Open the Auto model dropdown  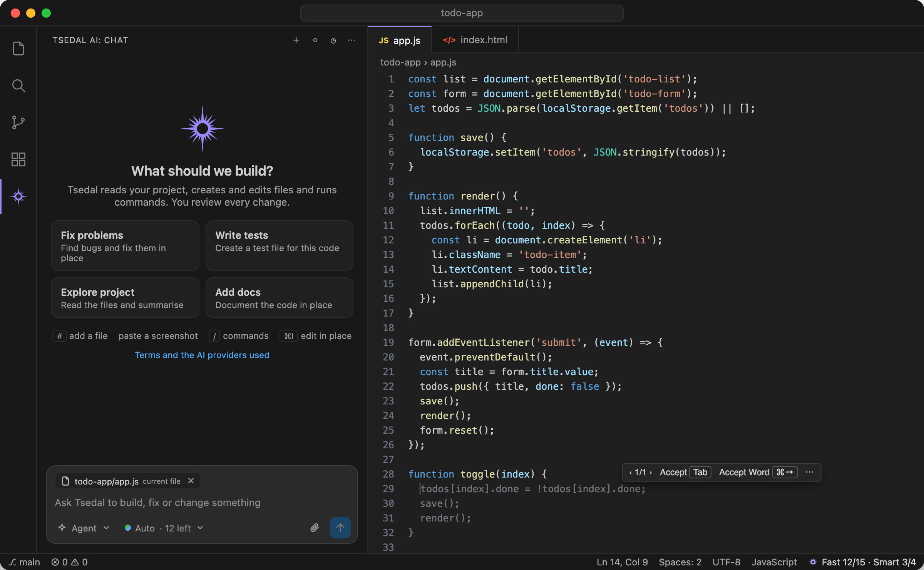(x=164, y=528)
